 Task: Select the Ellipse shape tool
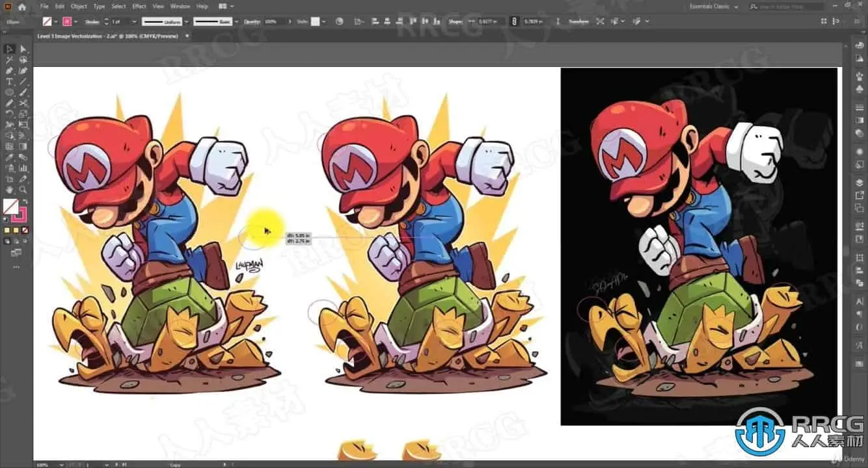(x=10, y=92)
